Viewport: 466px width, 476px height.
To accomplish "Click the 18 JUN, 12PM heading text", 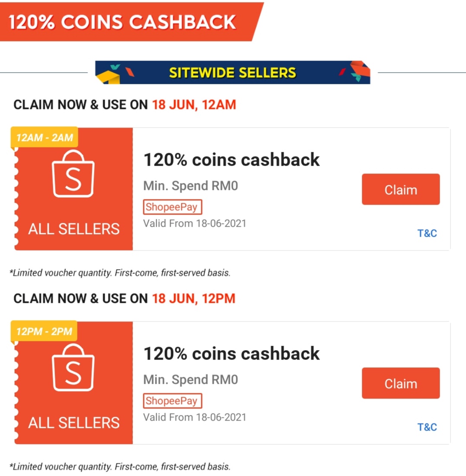I will [193, 299].
